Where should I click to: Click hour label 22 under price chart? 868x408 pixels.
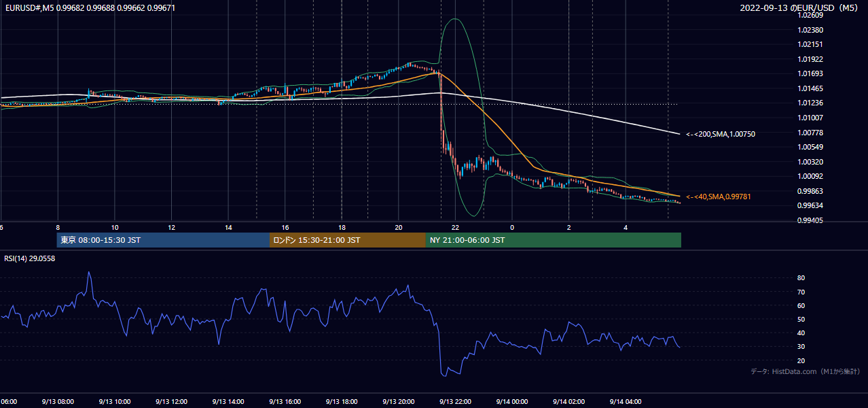coord(456,228)
